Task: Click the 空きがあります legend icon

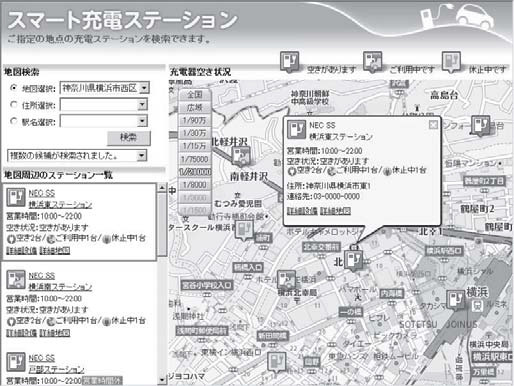Action: (x=289, y=62)
